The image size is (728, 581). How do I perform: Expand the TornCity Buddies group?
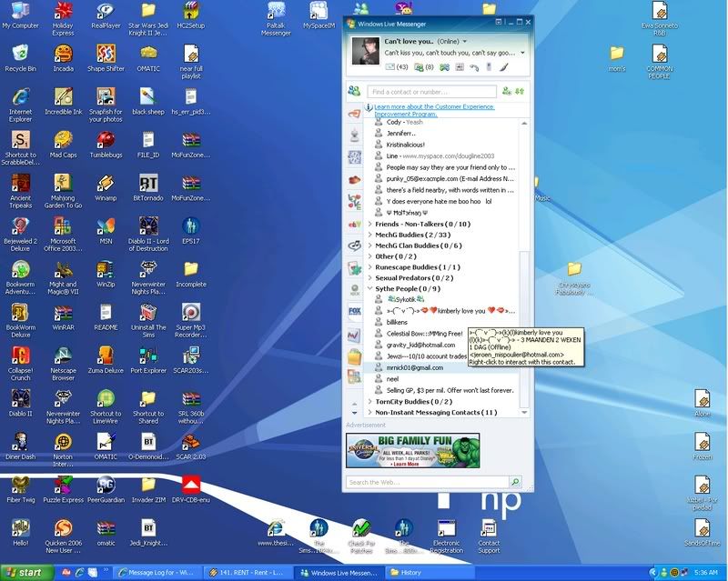[x=370, y=401]
